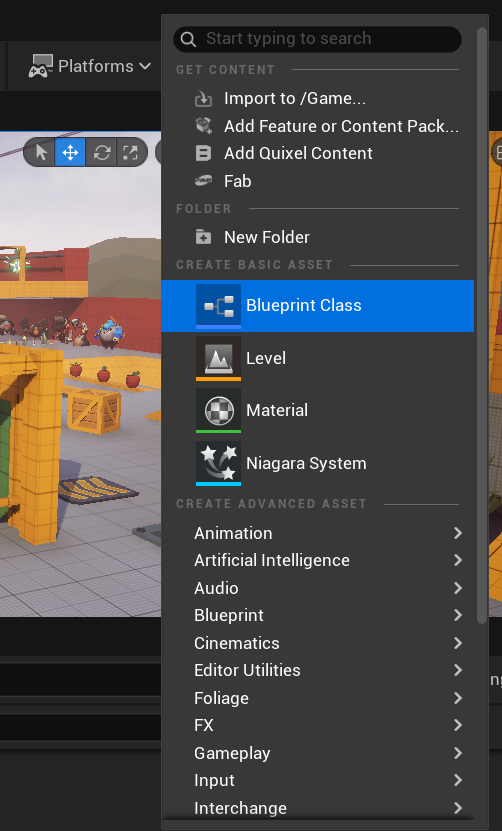Activate the Select mode arrow tool
This screenshot has height=831, width=502.
coord(40,153)
